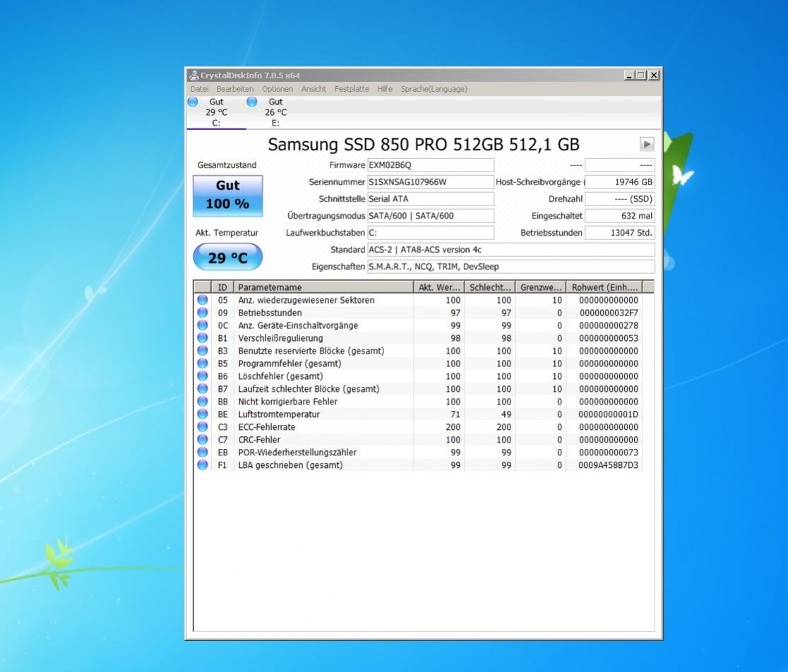Click Host-Schreibvorgänge value 19746 GB

click(x=620, y=182)
